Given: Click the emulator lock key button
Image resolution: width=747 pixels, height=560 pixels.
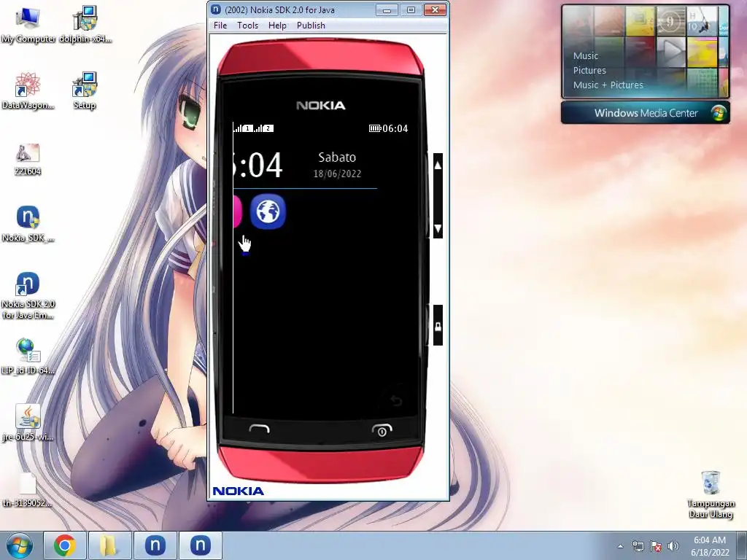Looking at the screenshot, I should coord(438,326).
